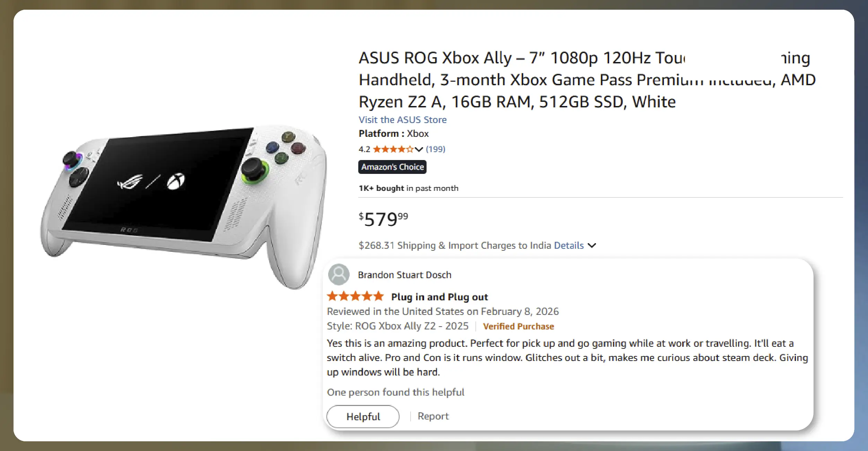Screen dimensions: 868x451
Task: Expand the chevron next to Details
Action: coord(592,246)
